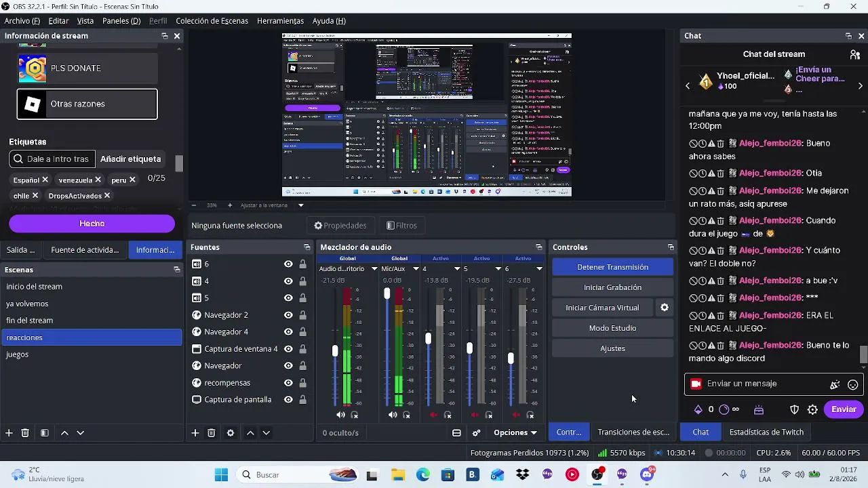
Task: Open Audio del escritorio channel dropdown
Action: pos(374,269)
